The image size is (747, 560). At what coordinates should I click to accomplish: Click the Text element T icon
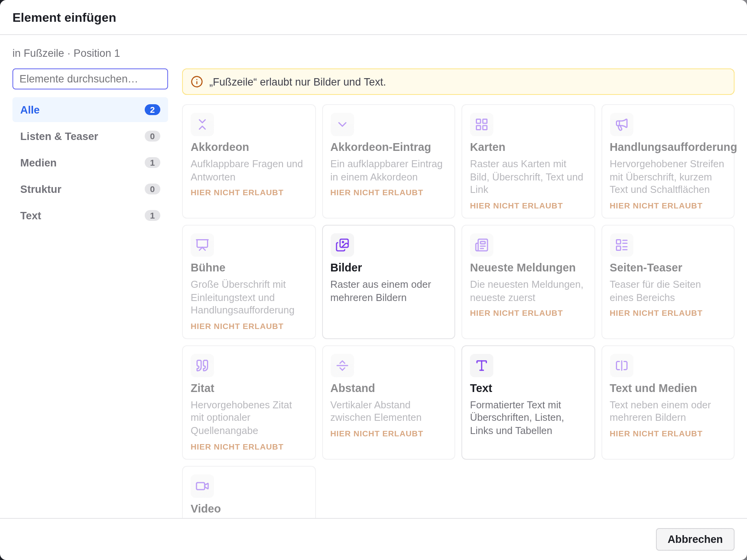pos(482,366)
